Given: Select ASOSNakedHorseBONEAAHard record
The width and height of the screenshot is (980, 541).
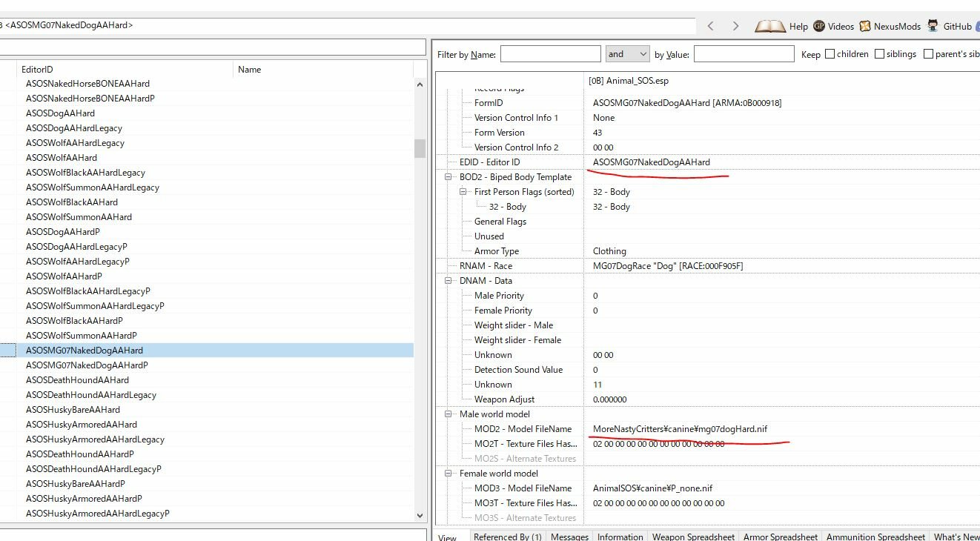Looking at the screenshot, I should [x=87, y=84].
